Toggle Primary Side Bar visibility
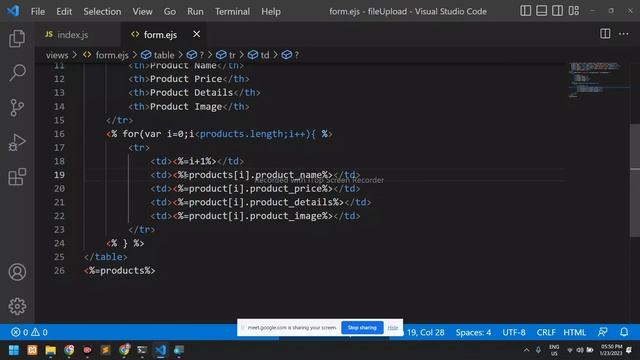Image resolution: width=640 pixels, height=360 pixels. pos(526,11)
